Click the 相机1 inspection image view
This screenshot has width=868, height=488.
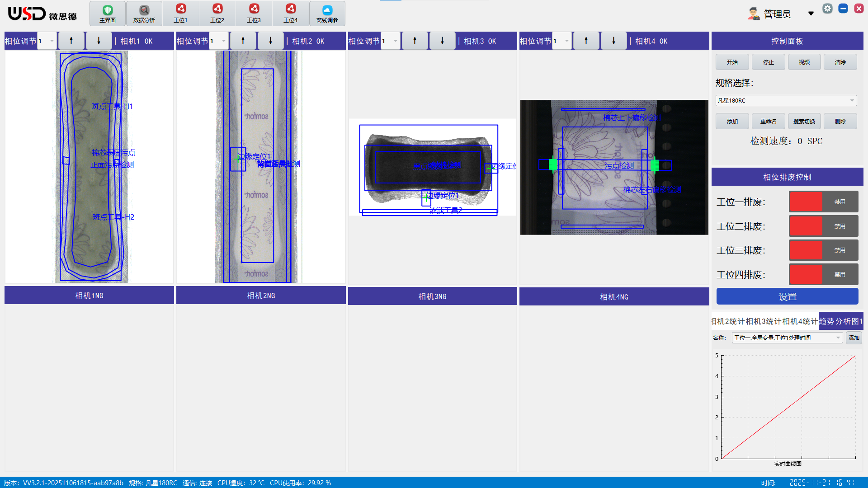click(x=89, y=167)
